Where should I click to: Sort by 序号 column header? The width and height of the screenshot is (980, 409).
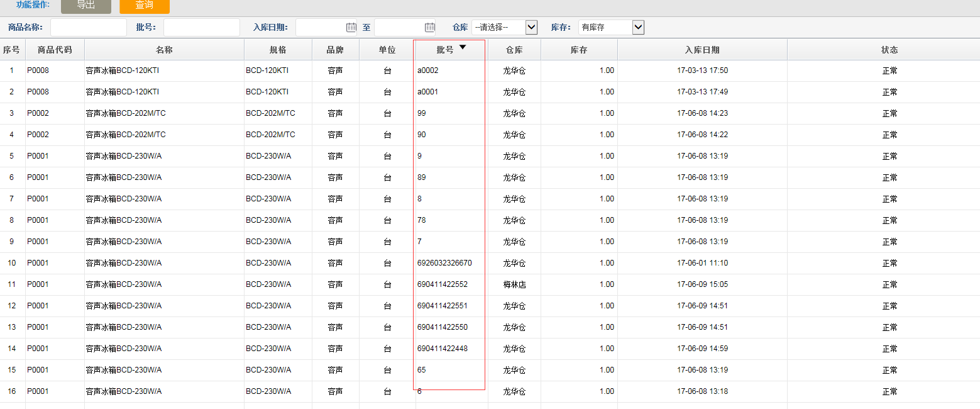tap(11, 50)
